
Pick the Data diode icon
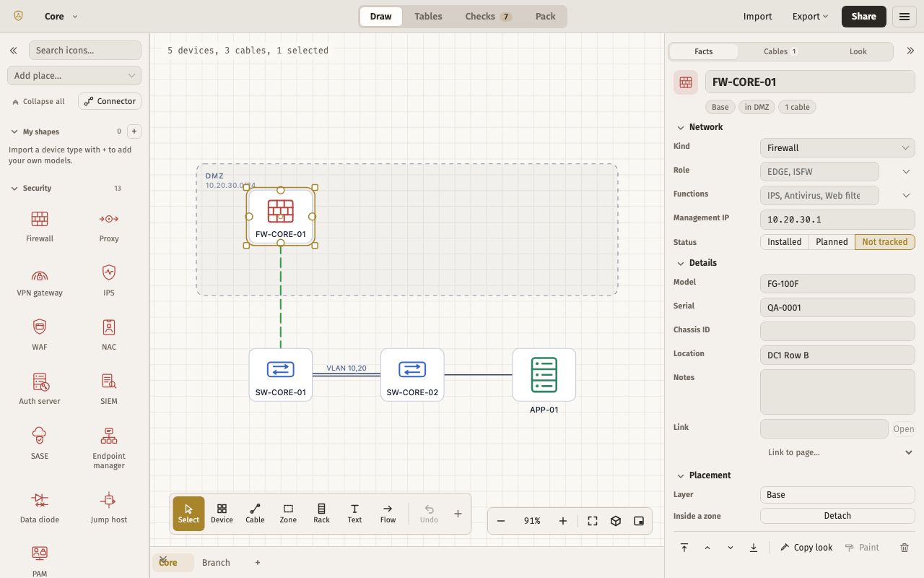tap(40, 507)
